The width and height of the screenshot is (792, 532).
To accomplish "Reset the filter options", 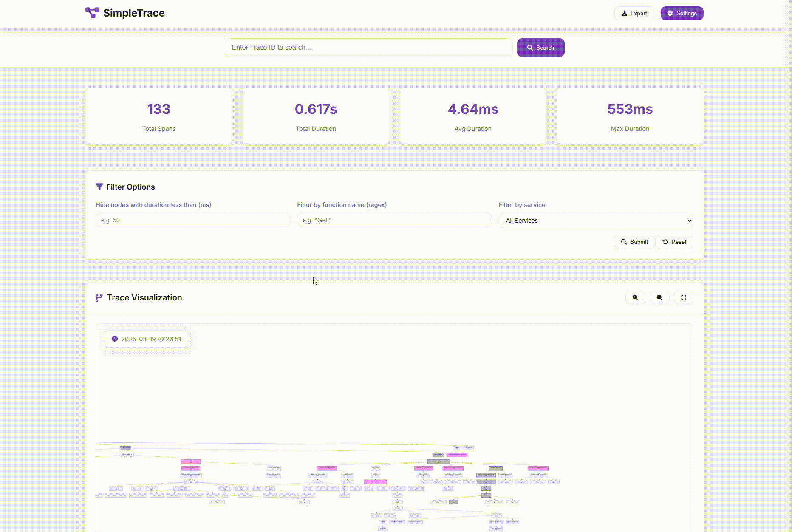I will click(x=674, y=242).
